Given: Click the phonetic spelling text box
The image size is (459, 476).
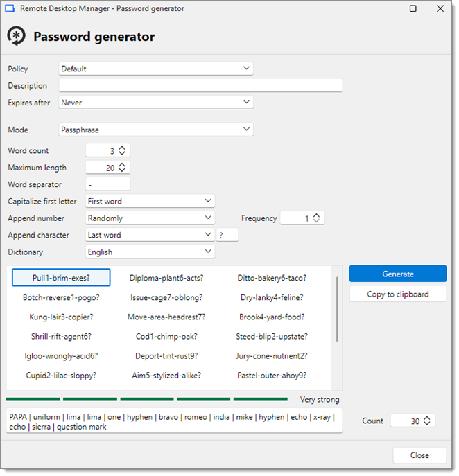Looking at the screenshot, I should coord(174,421).
